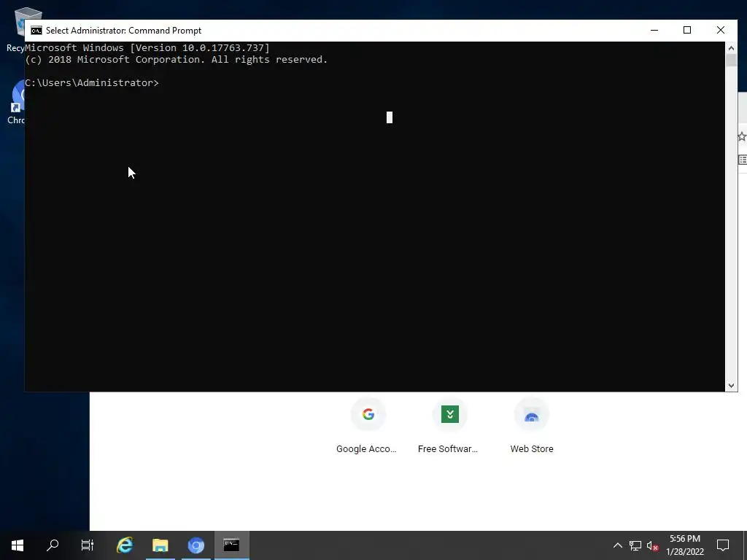Viewport: 747px width, 560px height.
Task: Maximize the Command Prompt window
Action: point(687,30)
